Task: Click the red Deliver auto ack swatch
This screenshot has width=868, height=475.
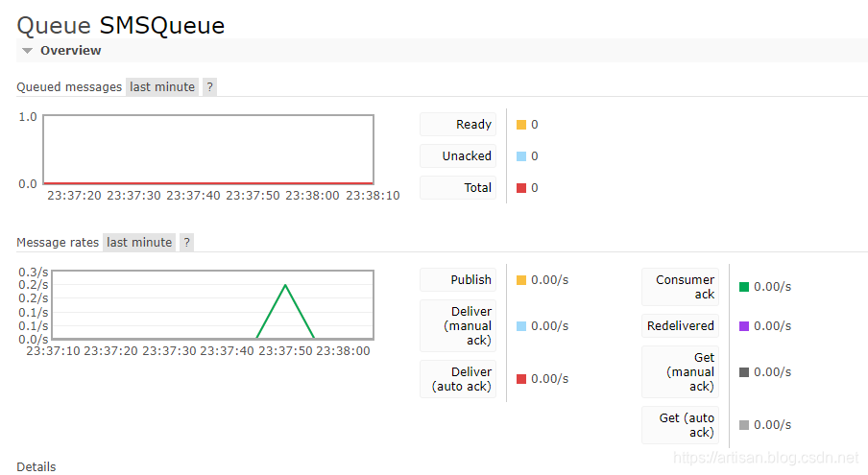Action: (x=521, y=379)
